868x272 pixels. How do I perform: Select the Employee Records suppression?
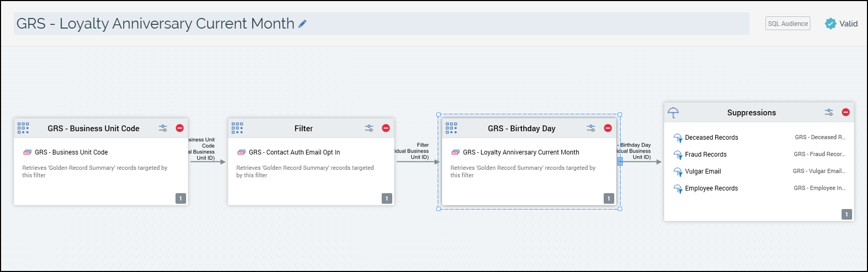click(x=711, y=188)
